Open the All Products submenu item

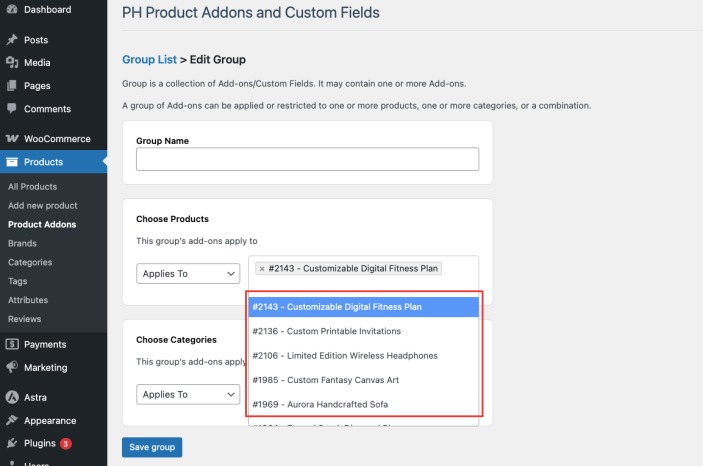pyautogui.click(x=33, y=186)
